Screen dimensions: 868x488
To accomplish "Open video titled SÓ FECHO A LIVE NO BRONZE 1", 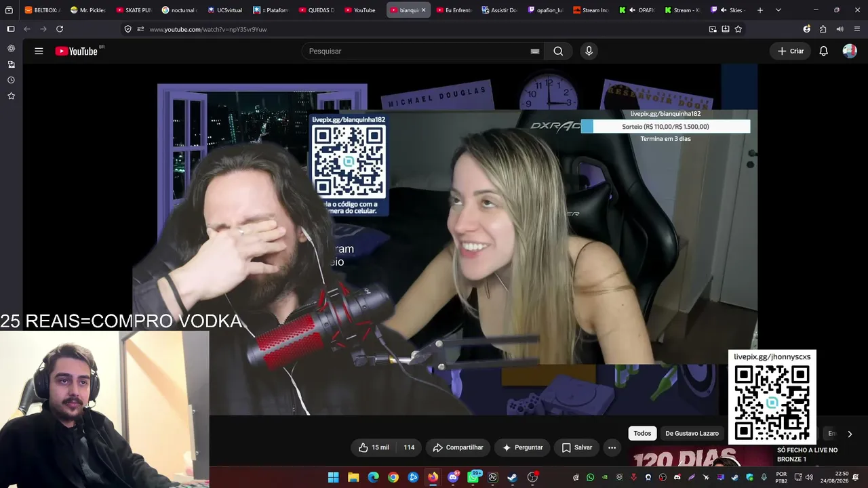I will point(807,455).
